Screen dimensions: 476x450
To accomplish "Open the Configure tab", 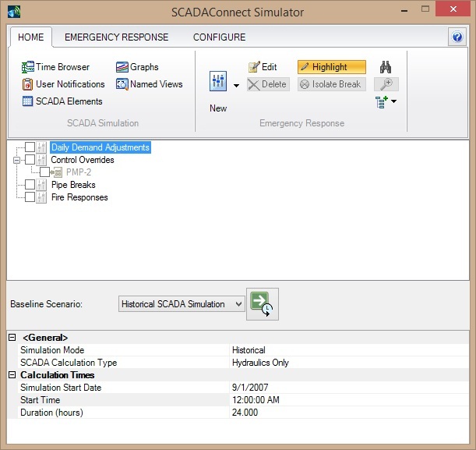I will pos(219,37).
